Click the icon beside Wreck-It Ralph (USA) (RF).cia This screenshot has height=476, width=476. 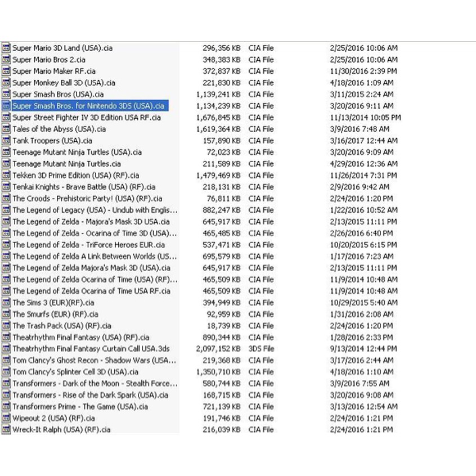point(6,430)
